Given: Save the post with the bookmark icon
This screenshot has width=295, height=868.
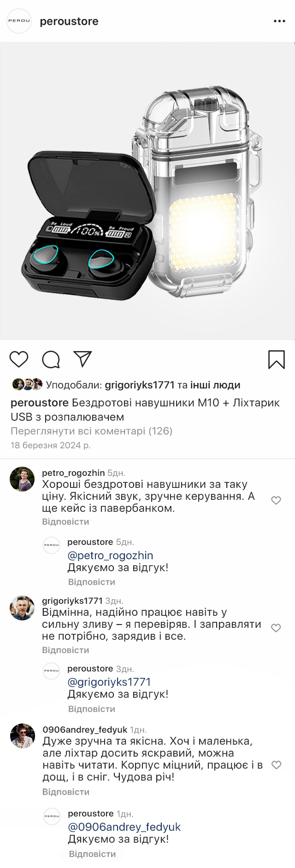Looking at the screenshot, I should click(277, 359).
